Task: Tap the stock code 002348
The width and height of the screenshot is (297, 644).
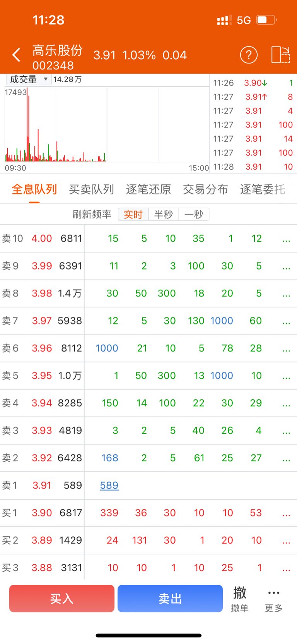Action: tap(53, 65)
